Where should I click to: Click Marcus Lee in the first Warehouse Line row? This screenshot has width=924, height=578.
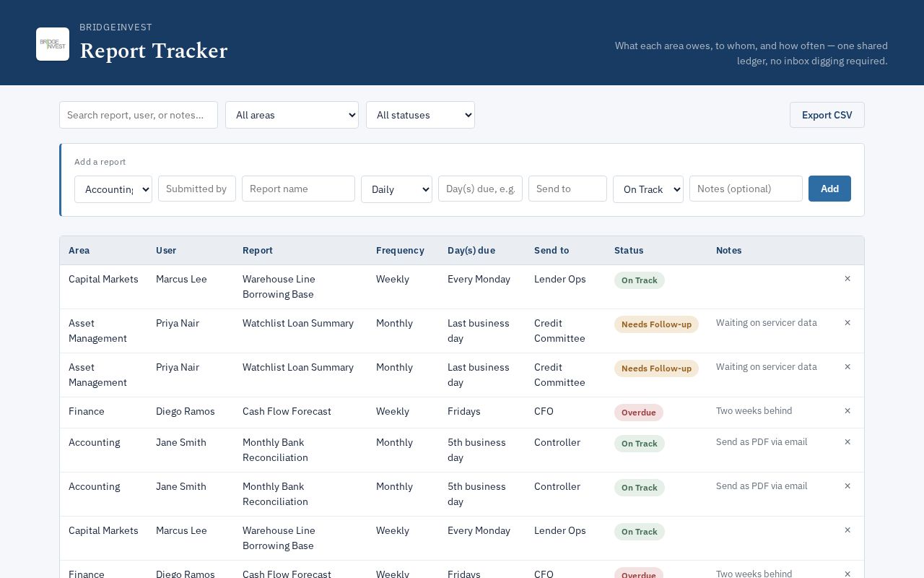(181, 279)
